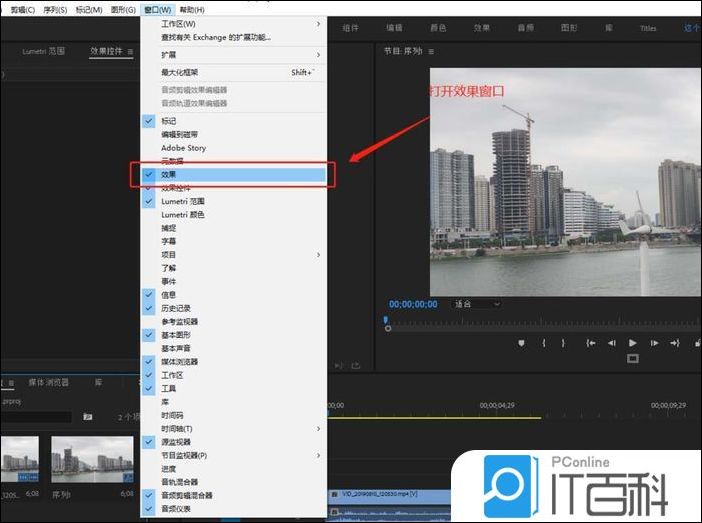Click the Step Forward one frame icon
702x523 pixels.
click(x=654, y=343)
